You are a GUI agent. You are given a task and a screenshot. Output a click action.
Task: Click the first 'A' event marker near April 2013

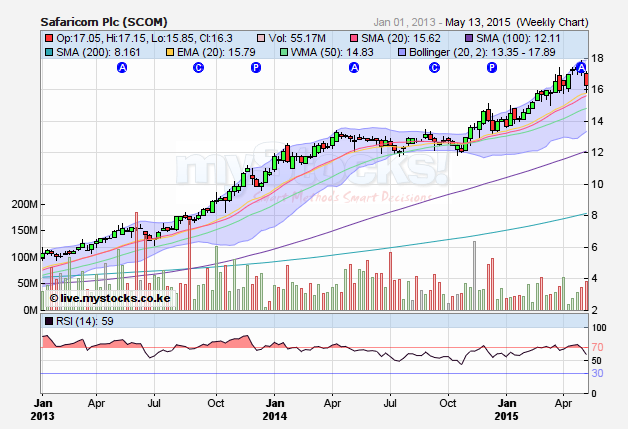point(122,67)
